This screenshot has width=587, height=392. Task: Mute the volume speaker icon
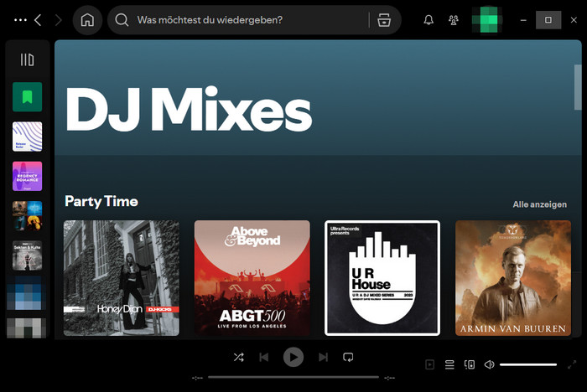coord(489,364)
